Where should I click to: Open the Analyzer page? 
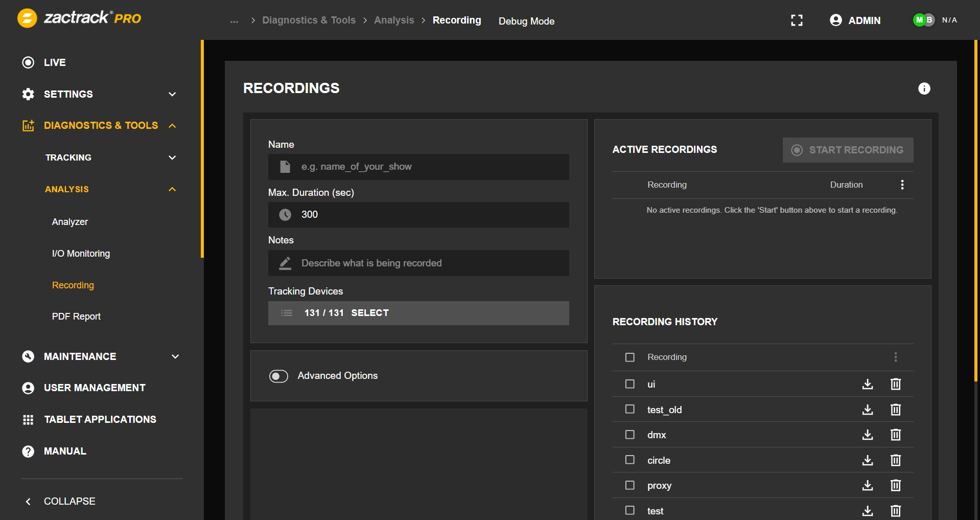70,222
